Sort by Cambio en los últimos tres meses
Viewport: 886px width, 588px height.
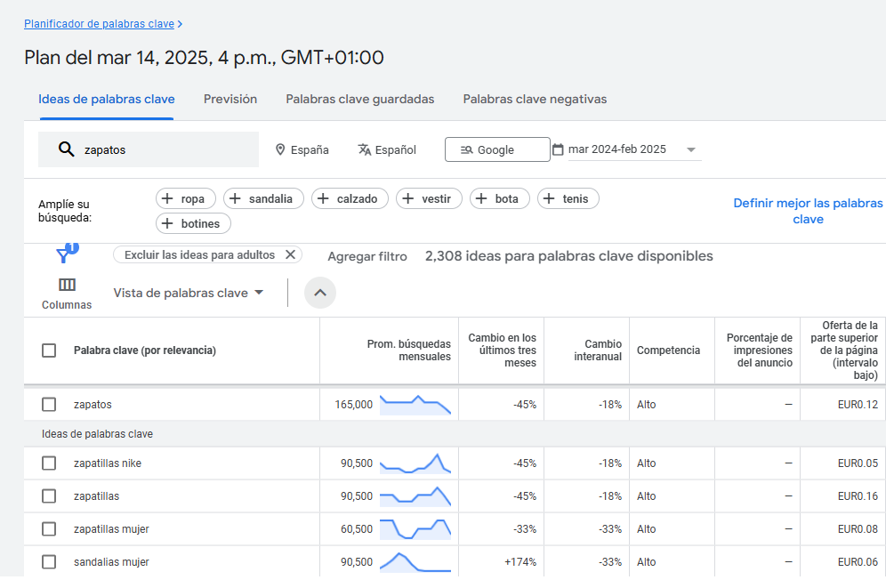tap(502, 350)
